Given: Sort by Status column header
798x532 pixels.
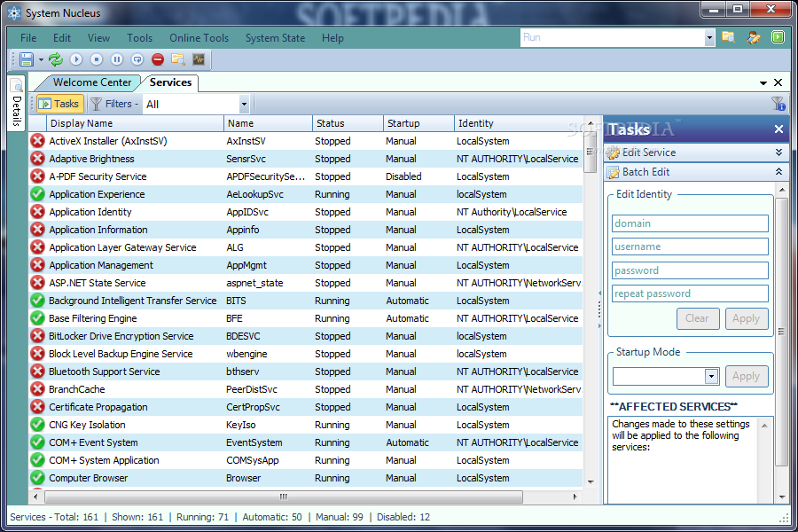Looking at the screenshot, I should 347,123.
